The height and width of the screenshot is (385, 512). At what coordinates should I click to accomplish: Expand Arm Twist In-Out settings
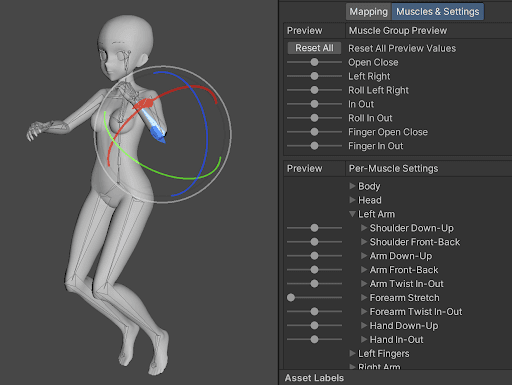tap(364, 284)
